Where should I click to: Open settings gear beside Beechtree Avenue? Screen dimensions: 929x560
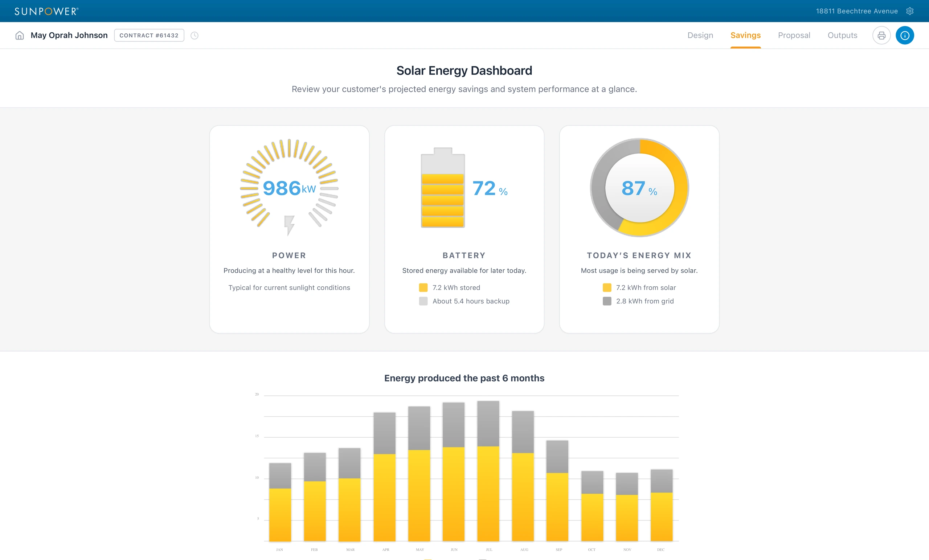910,11
